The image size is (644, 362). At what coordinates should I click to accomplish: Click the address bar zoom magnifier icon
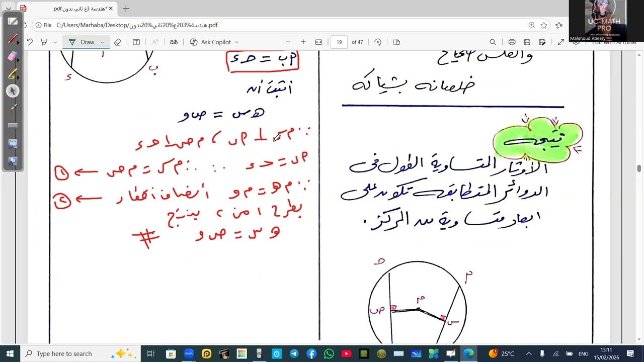[x=532, y=25]
